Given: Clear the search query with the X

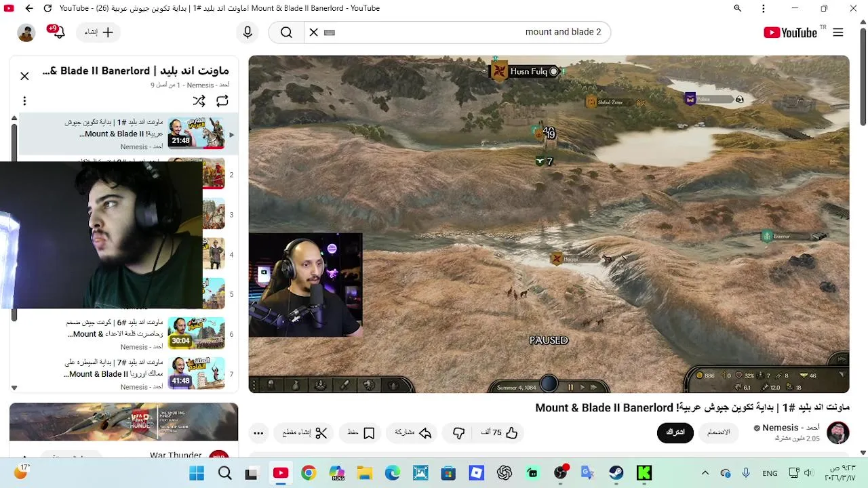Looking at the screenshot, I should (313, 32).
